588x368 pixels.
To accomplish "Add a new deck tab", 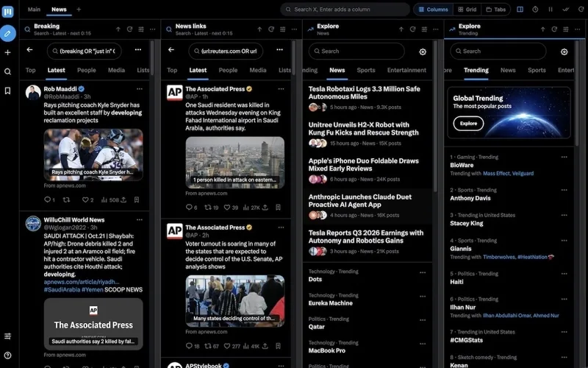I will pos(79,10).
